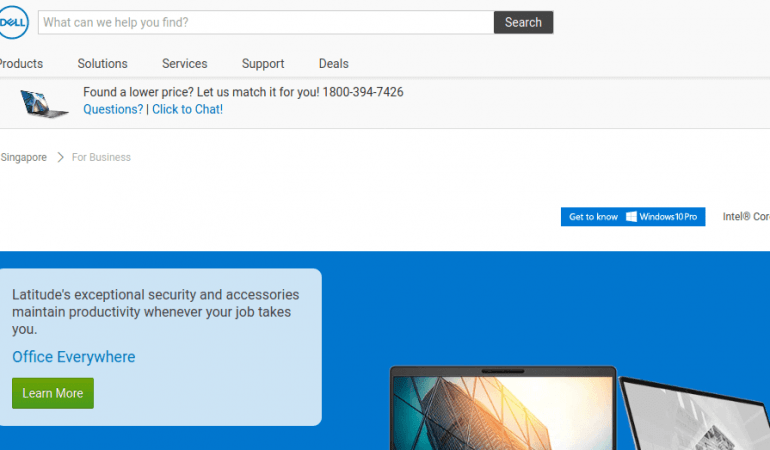Click the tilted grey laptop image
This screenshot has height=450, width=770.
[x=695, y=414]
